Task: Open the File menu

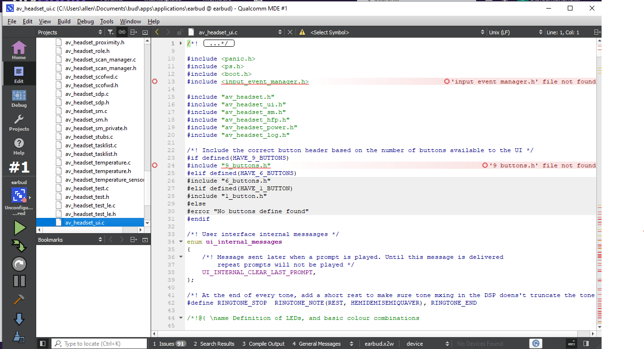Action: click(12, 21)
